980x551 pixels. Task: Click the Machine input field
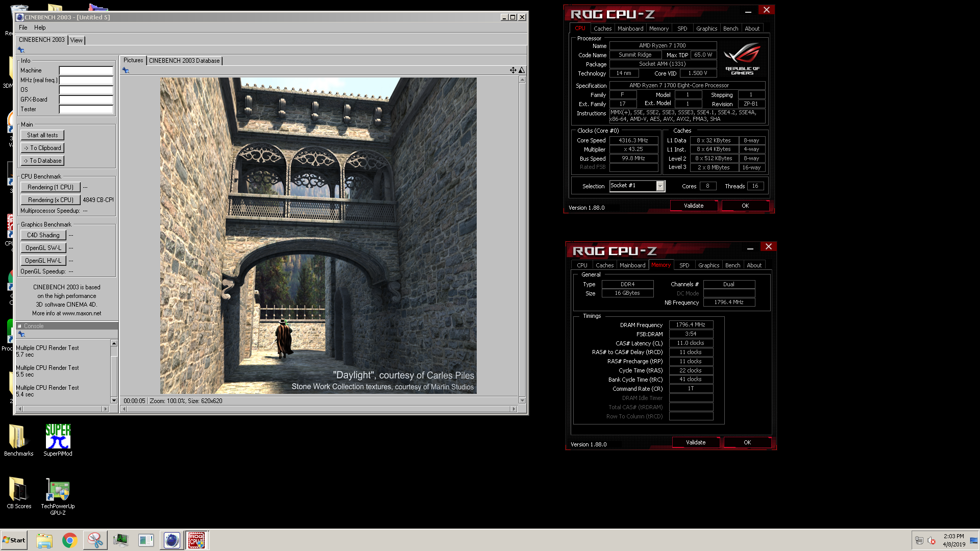click(x=86, y=70)
